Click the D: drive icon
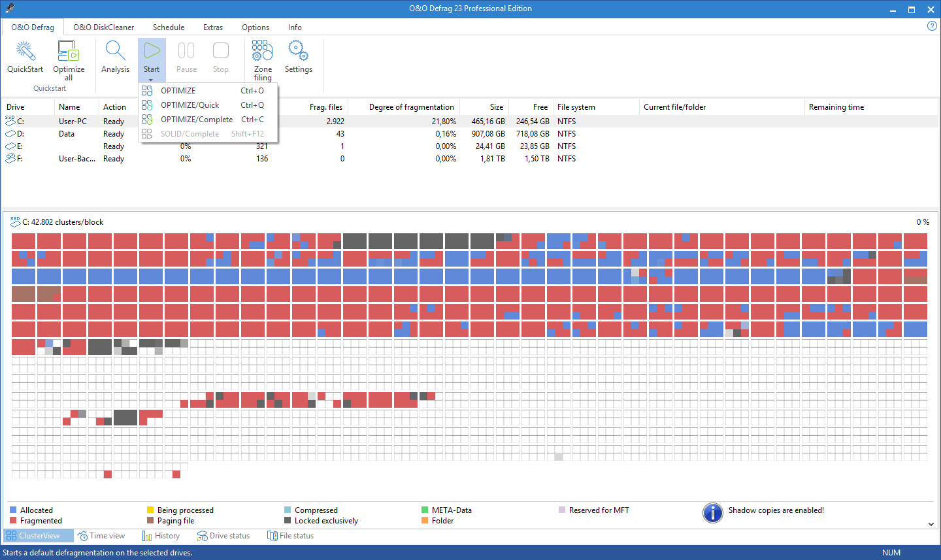This screenshot has height=560, width=941. [x=10, y=133]
